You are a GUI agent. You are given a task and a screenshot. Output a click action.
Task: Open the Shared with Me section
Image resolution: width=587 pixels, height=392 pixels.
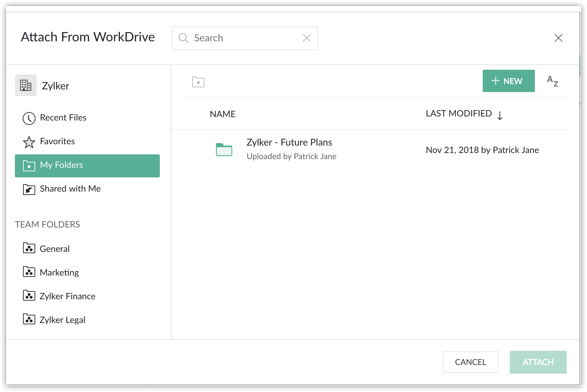click(x=70, y=189)
